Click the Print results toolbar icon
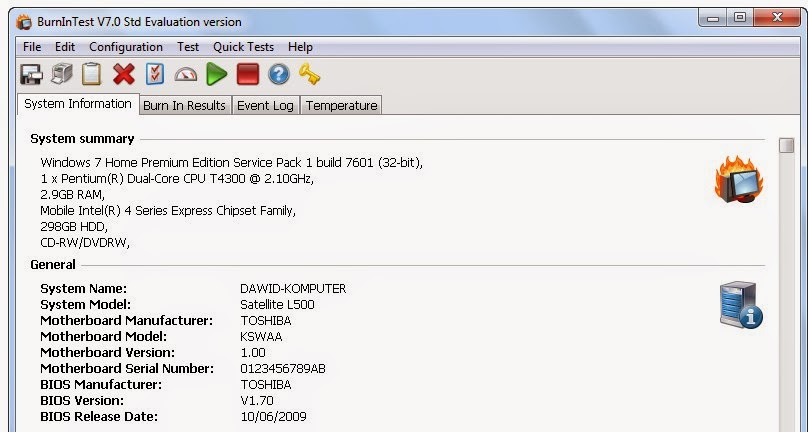Image resolution: width=808 pixels, height=432 pixels. pyautogui.click(x=62, y=74)
